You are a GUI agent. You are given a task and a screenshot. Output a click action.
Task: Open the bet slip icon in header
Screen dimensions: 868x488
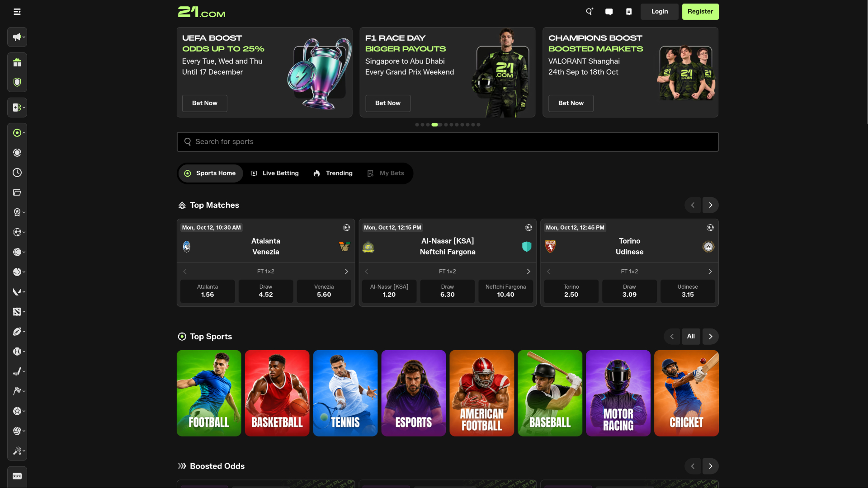pos(629,12)
